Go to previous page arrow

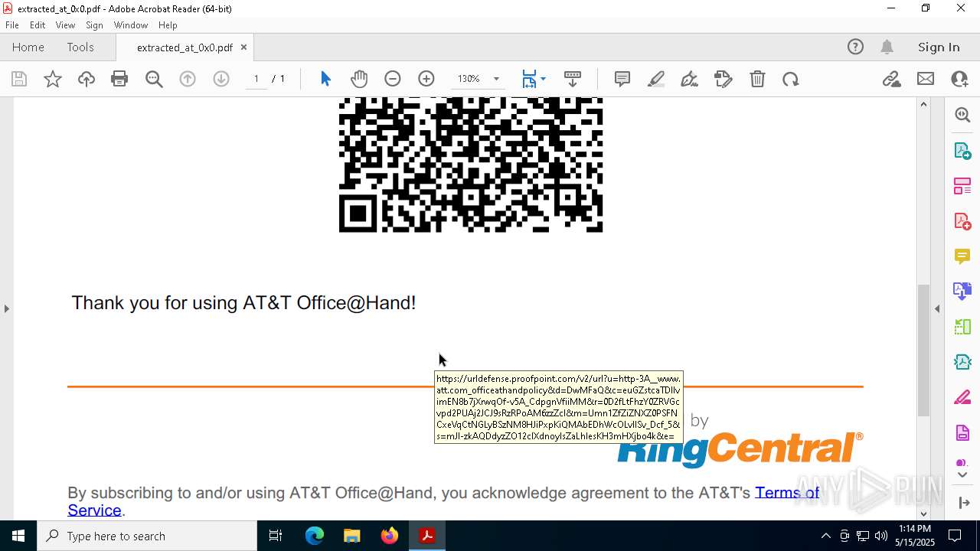pyautogui.click(x=188, y=79)
